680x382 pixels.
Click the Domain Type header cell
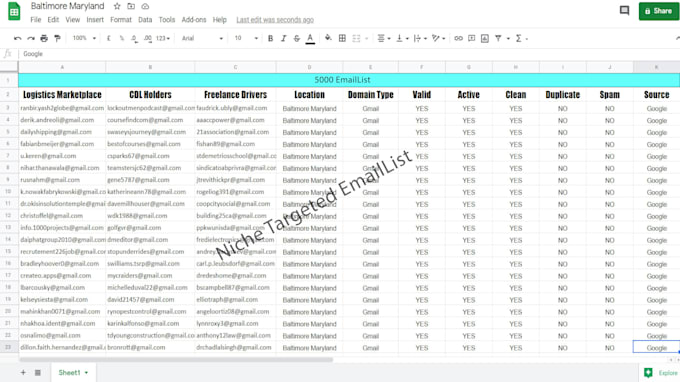point(370,95)
